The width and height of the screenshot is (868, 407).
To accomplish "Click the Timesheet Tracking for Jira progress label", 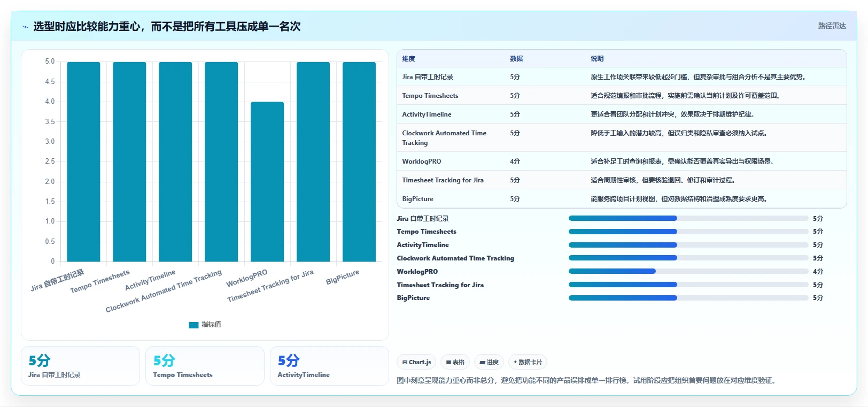I will tap(440, 285).
